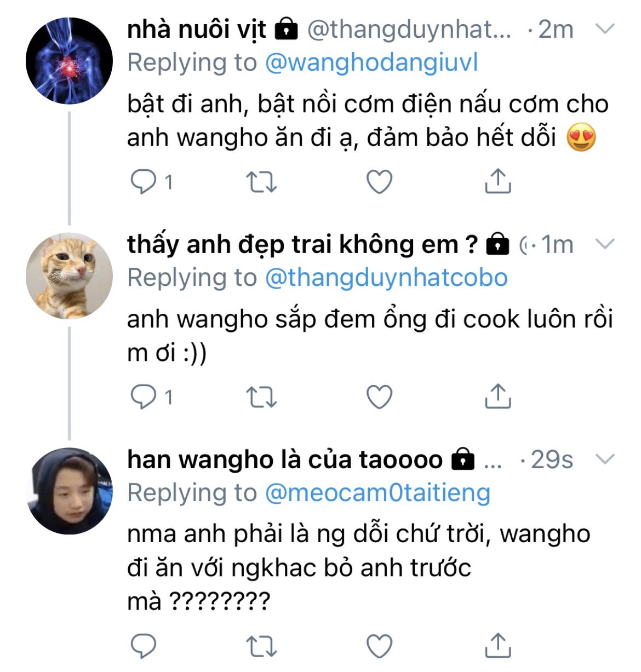Open the @thangduynhatcobo mention link

386,278
